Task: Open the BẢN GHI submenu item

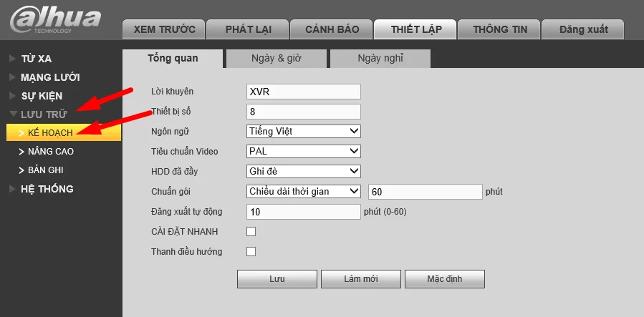Action: pyautogui.click(x=41, y=170)
